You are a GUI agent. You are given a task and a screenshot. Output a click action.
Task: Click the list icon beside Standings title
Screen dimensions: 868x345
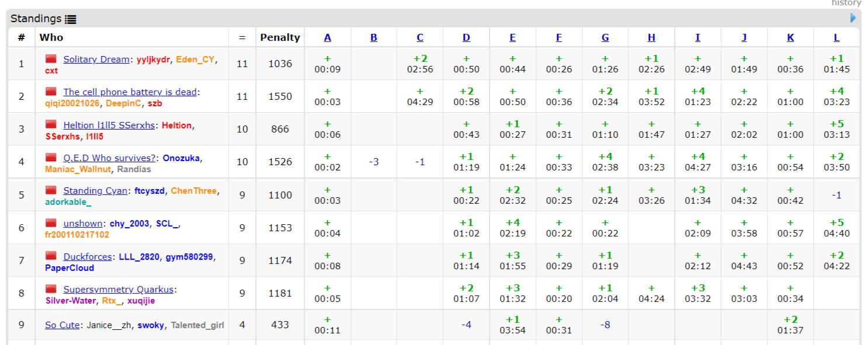[70, 19]
